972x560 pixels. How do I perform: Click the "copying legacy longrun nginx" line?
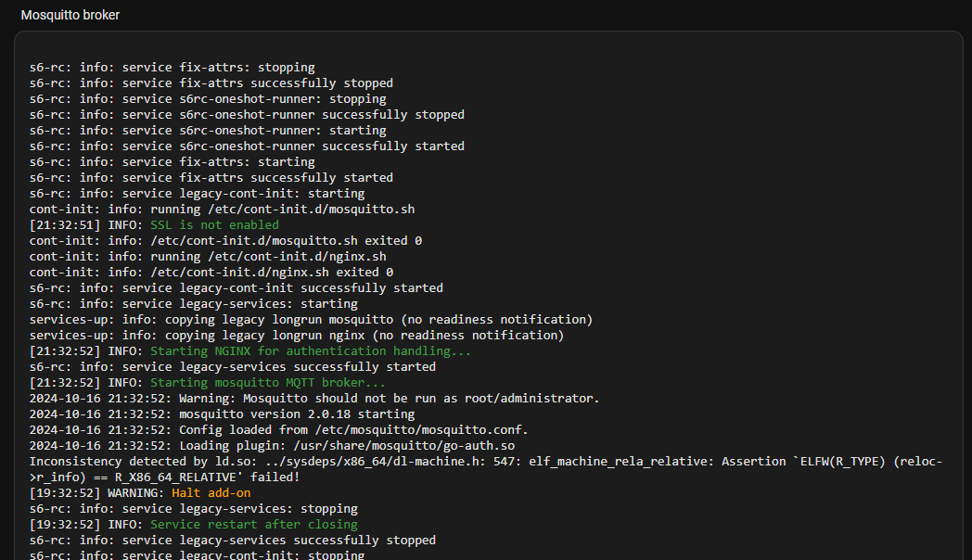tap(296, 336)
